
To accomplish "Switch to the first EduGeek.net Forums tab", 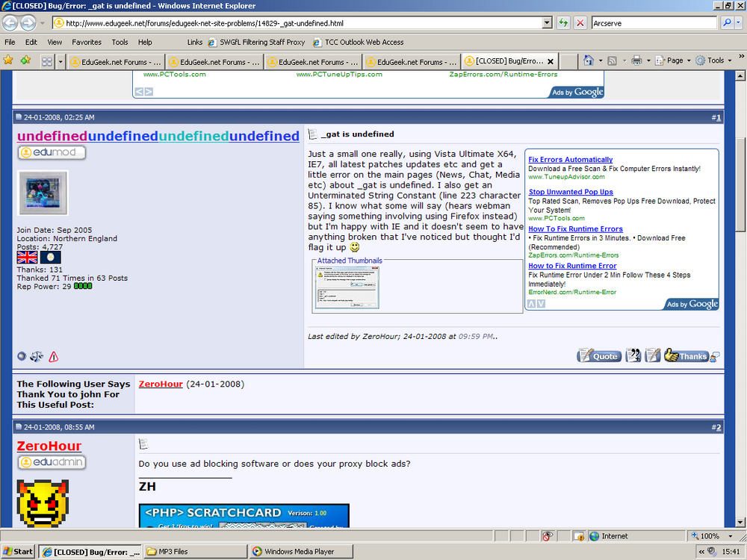I will [116, 62].
